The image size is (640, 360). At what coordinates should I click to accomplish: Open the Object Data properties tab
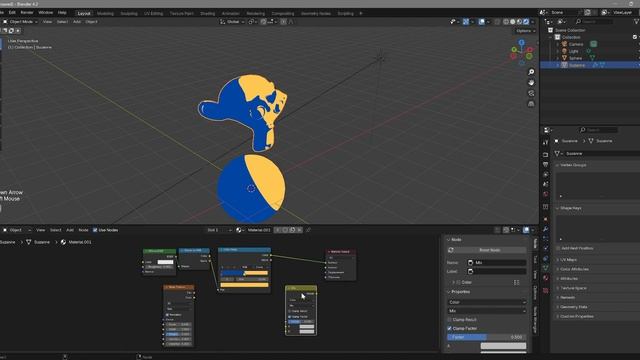pyautogui.click(x=546, y=268)
